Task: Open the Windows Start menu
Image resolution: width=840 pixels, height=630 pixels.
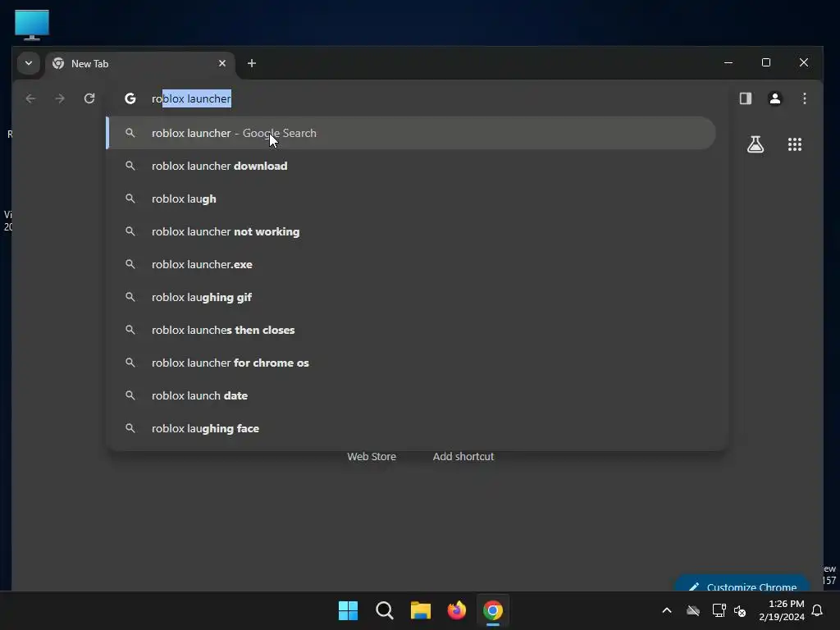Action: coord(348,610)
